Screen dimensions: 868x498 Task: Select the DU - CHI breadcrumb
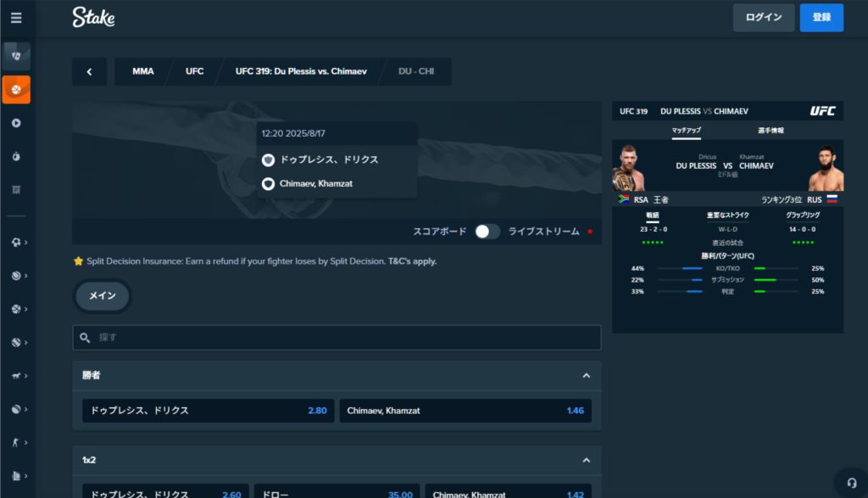tap(416, 71)
